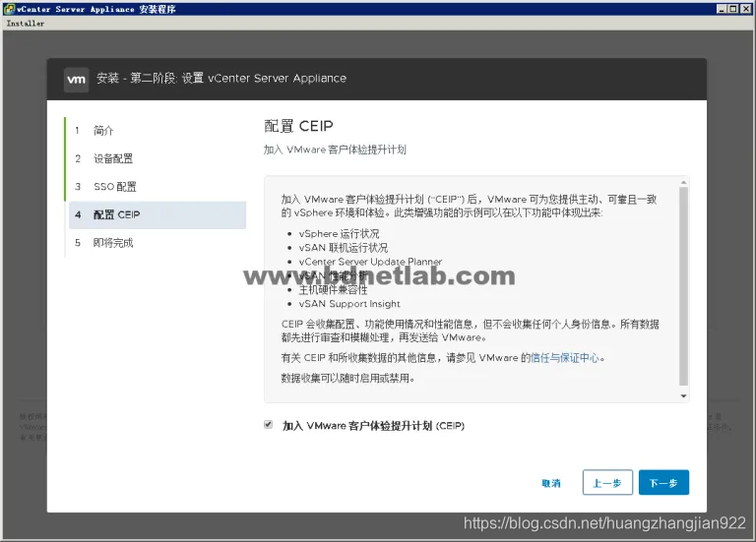Close the installer window
Screen dimensions: 756x542
[x=745, y=9]
